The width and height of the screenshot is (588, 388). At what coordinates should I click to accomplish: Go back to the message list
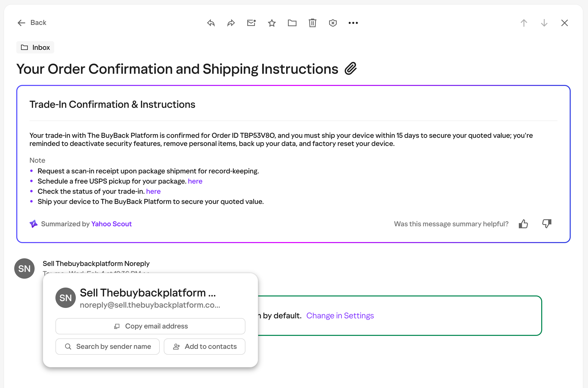[x=32, y=23]
